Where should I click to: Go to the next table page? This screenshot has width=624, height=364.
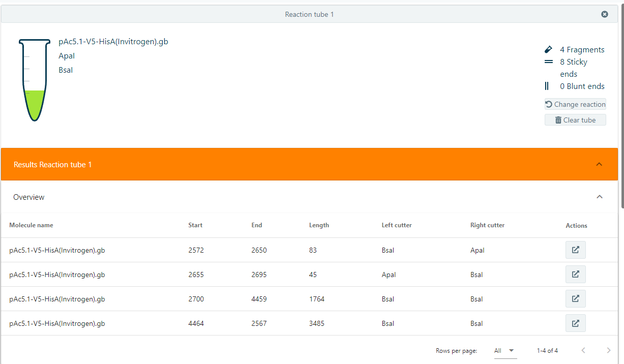(609, 350)
